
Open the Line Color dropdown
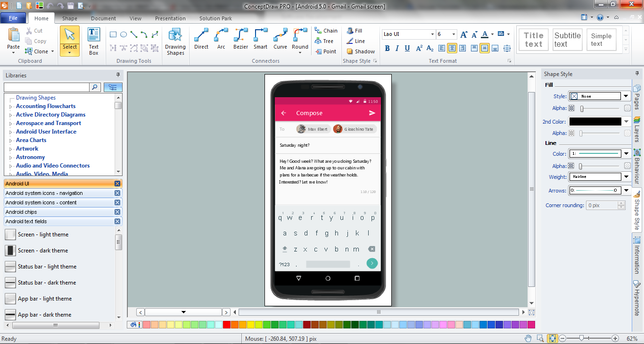tap(626, 154)
